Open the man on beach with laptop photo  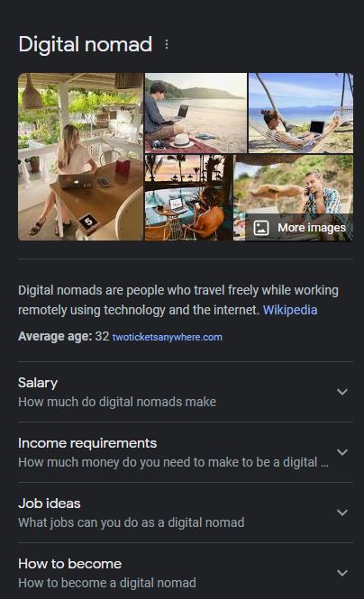(196, 113)
